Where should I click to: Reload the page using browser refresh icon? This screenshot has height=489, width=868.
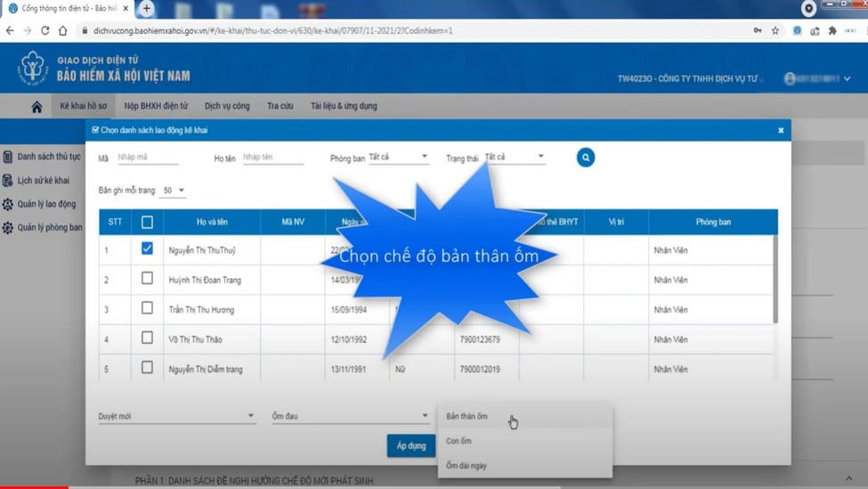pos(45,30)
